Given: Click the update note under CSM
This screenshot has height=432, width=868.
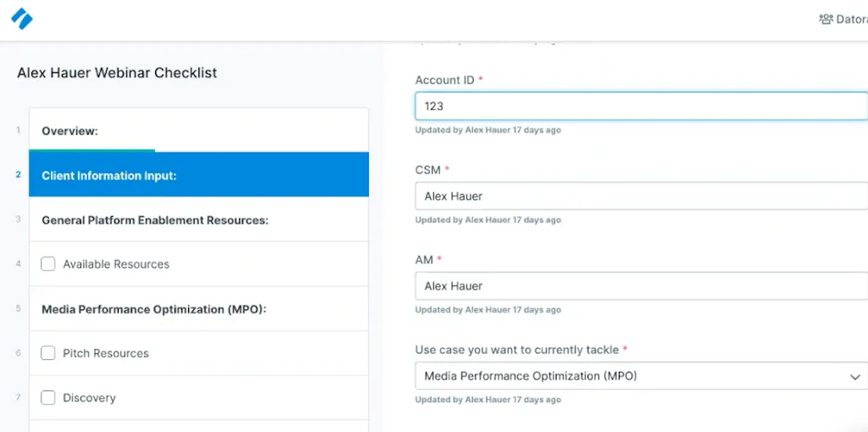Looking at the screenshot, I should tap(487, 219).
